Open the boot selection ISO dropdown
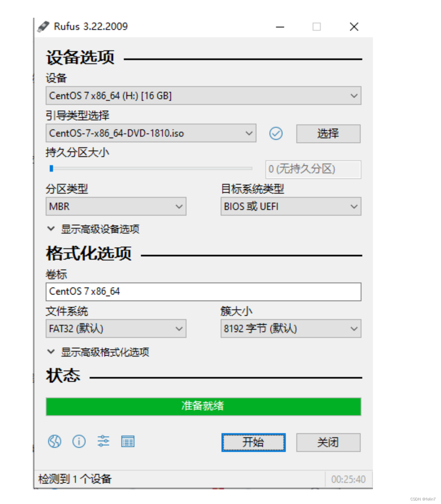The height and width of the screenshot is (504, 441). [151, 133]
